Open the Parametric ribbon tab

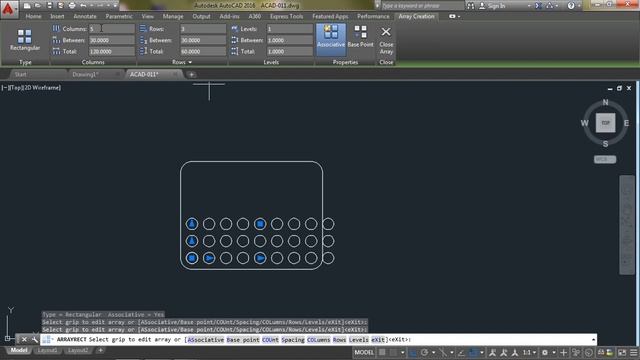119,16
